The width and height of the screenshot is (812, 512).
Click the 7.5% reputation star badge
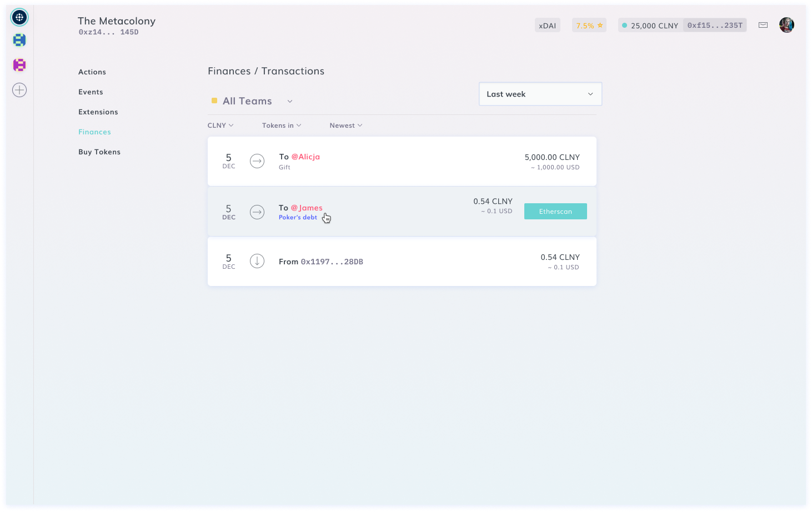coord(589,26)
